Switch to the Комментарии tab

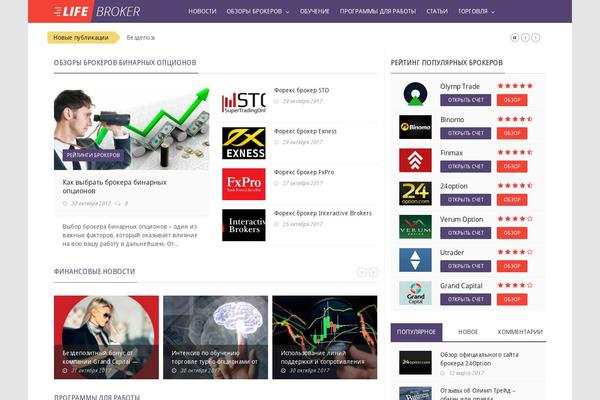pyautogui.click(x=520, y=332)
